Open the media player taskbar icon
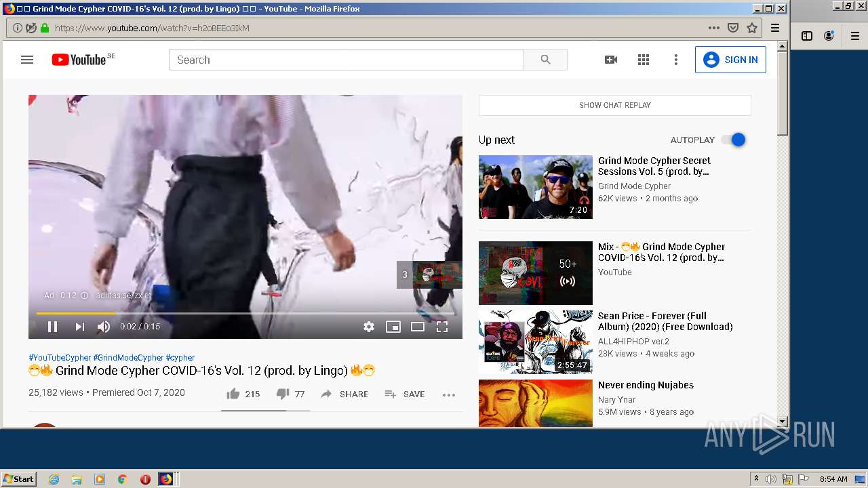868x488 pixels. (100, 479)
